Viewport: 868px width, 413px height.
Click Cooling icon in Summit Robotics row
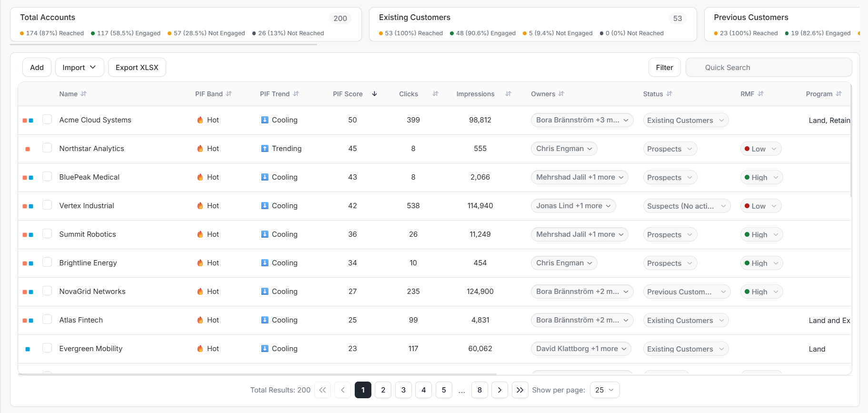(265, 234)
